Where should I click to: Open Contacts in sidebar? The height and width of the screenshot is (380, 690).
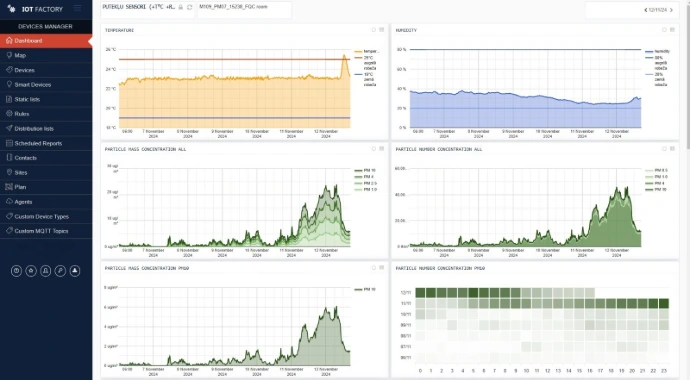46,157
